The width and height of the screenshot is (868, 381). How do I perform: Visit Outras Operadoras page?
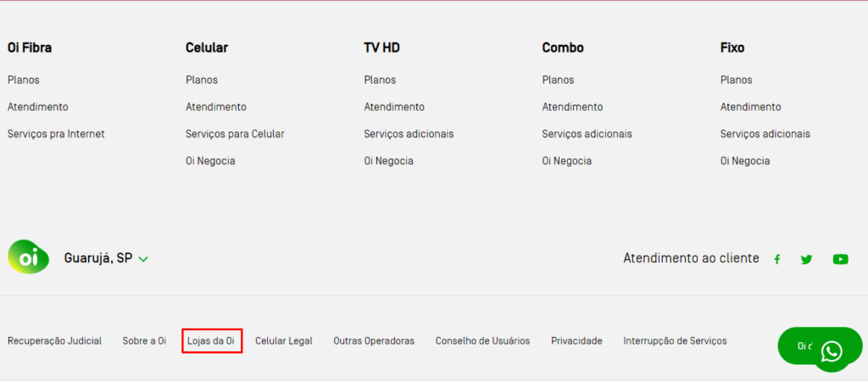pyautogui.click(x=374, y=341)
